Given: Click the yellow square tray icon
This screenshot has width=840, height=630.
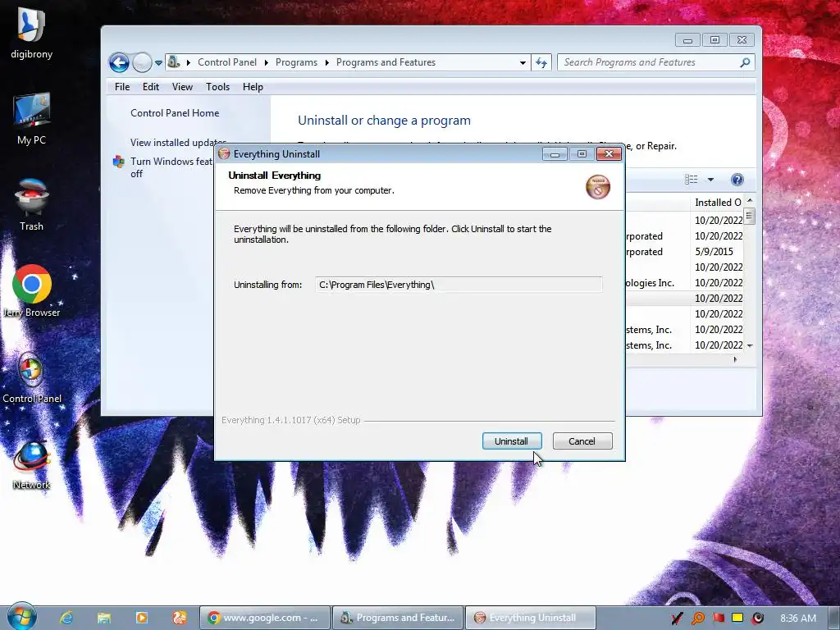Looking at the screenshot, I should pyautogui.click(x=737, y=618).
